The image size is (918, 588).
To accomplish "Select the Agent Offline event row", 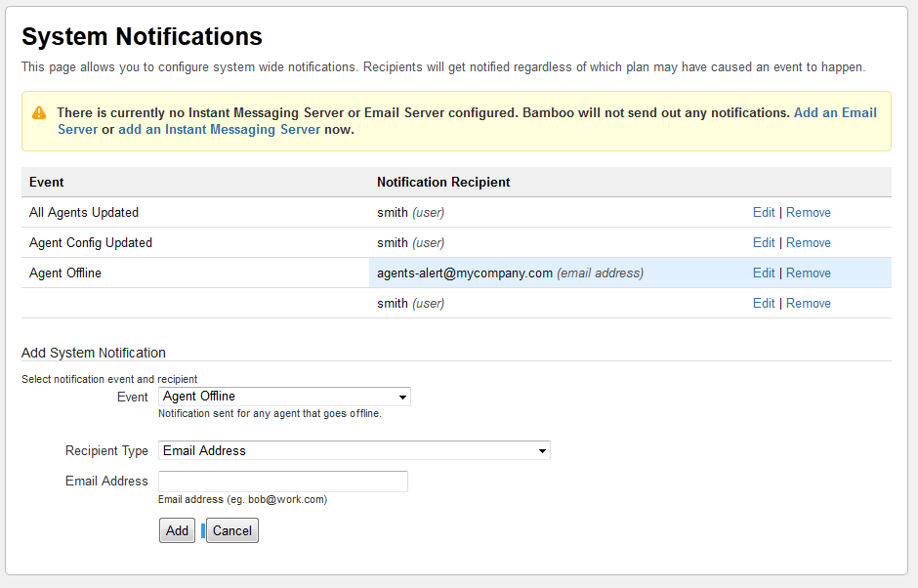I will click(457, 273).
